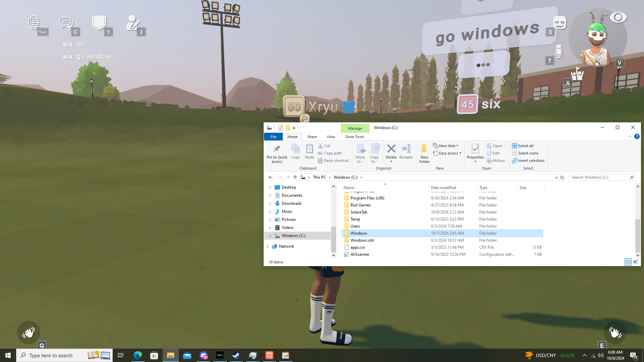The height and width of the screenshot is (362, 644).
Task: Click Select all button
Action: 525,146
